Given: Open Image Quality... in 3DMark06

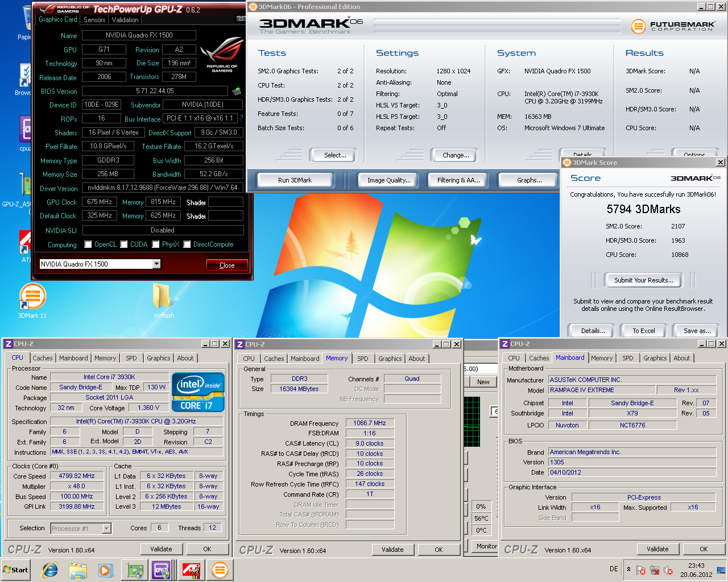Looking at the screenshot, I should tap(388, 180).
